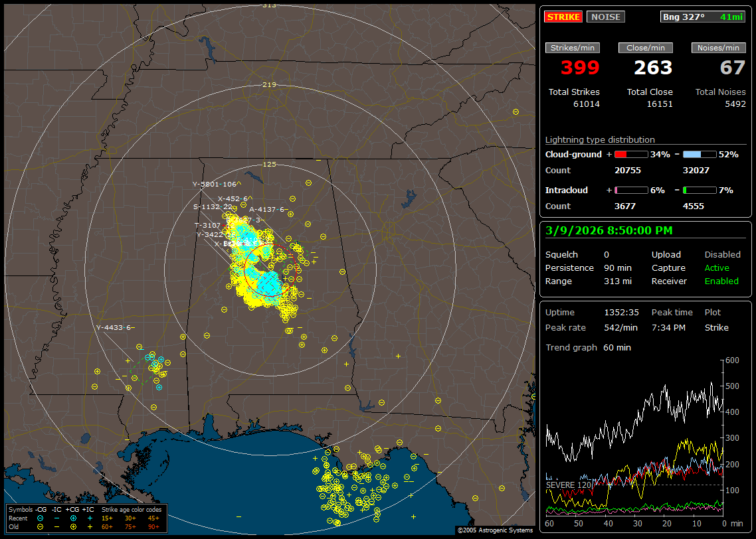756x539 pixels.
Task: Click the green Active capture status
Action: 717,268
